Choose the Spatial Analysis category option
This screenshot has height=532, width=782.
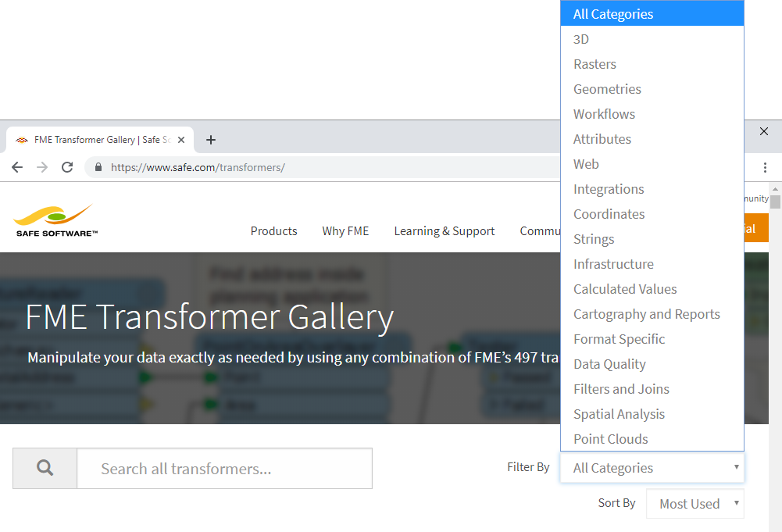(x=652, y=414)
